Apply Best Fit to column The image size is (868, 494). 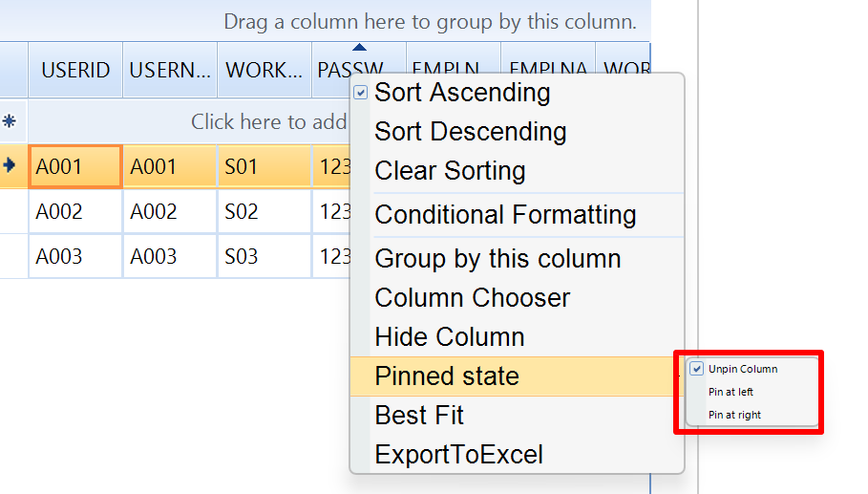419,416
